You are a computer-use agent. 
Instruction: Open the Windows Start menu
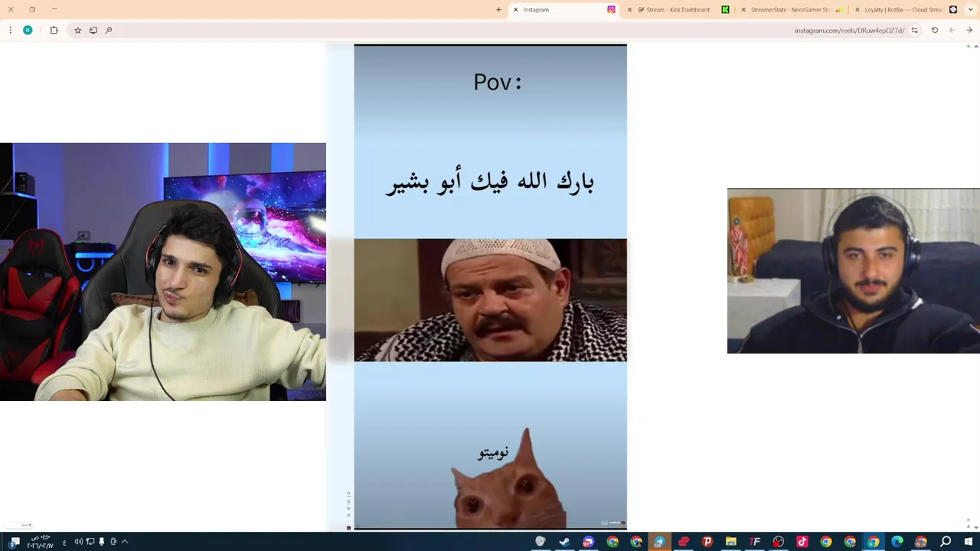(969, 542)
